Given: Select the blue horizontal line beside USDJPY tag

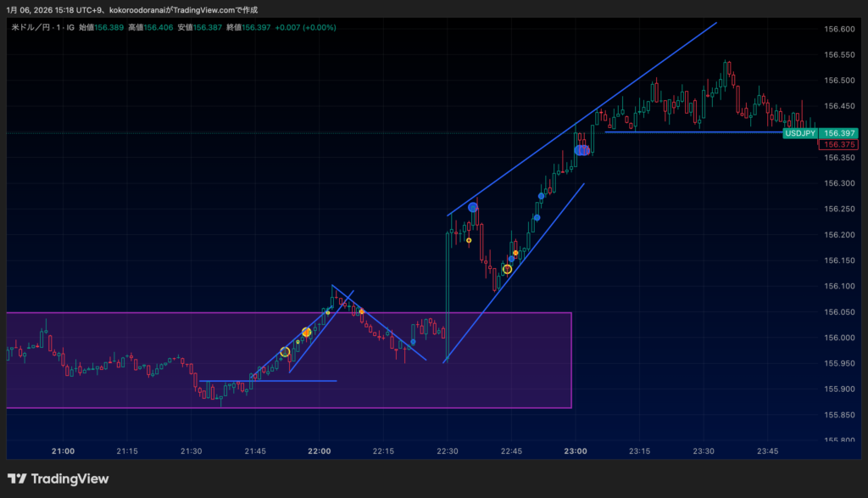Looking at the screenshot, I should pyautogui.click(x=678, y=131).
